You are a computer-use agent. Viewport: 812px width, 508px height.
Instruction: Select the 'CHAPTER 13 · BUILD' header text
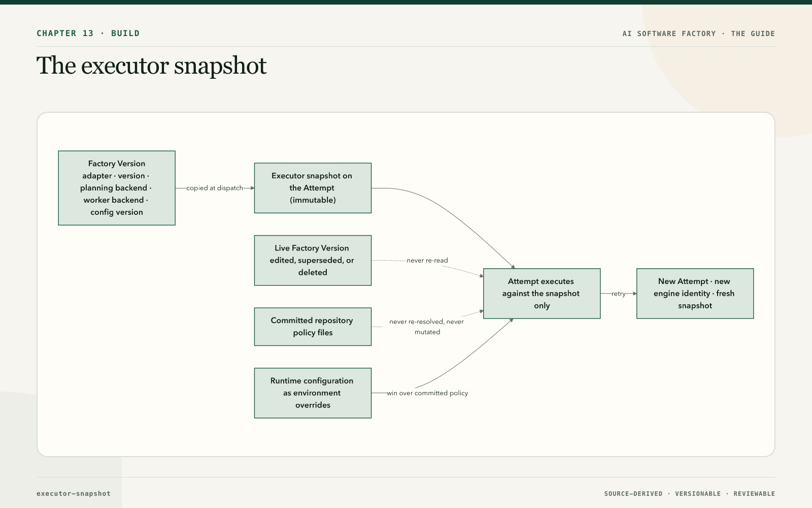(x=88, y=34)
